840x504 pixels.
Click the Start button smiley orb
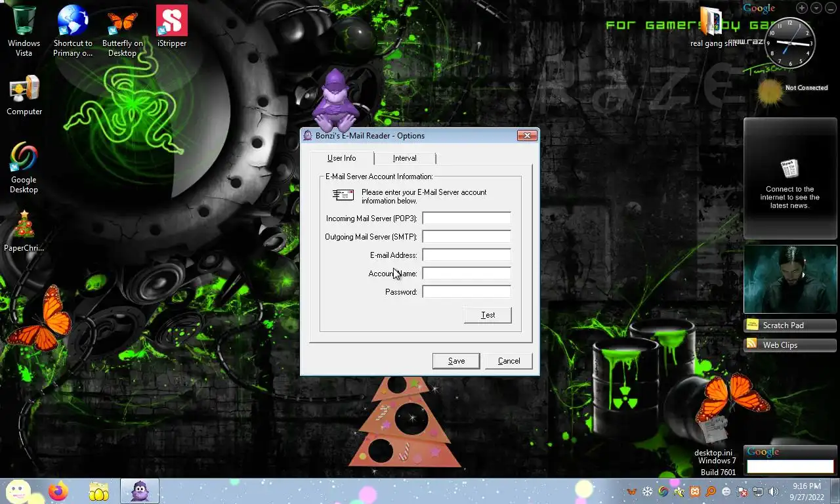click(18, 491)
